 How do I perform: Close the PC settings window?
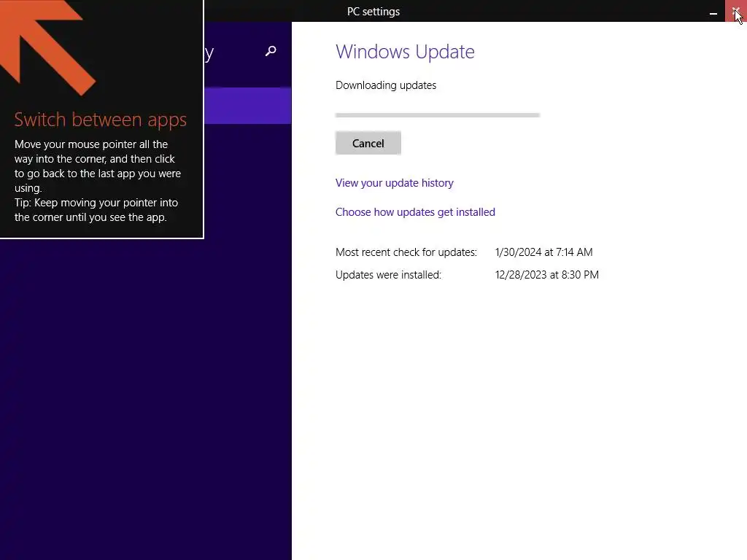(x=735, y=11)
